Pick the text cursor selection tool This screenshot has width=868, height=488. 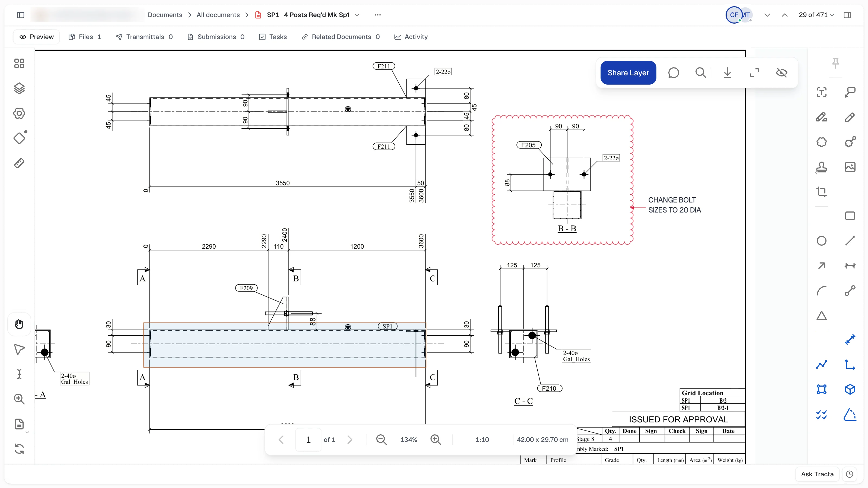pyautogui.click(x=19, y=374)
